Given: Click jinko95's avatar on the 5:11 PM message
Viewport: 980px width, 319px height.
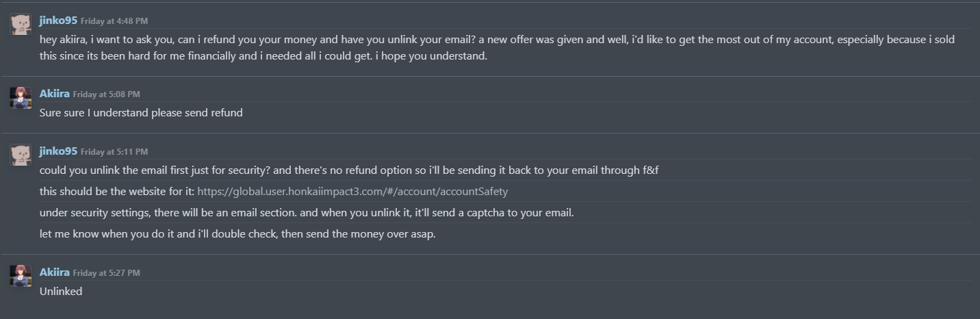Looking at the screenshot, I should 21,155.
